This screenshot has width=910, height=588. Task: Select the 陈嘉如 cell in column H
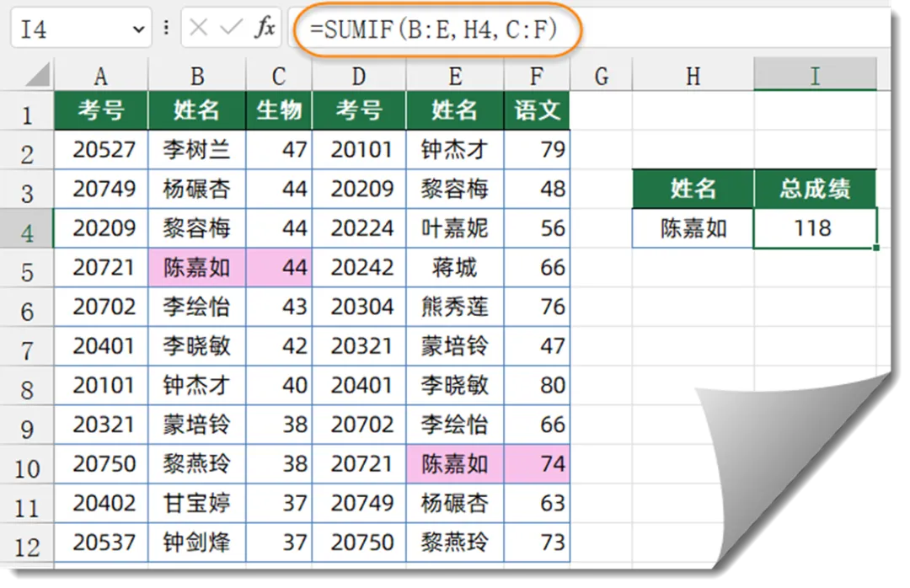pos(692,227)
